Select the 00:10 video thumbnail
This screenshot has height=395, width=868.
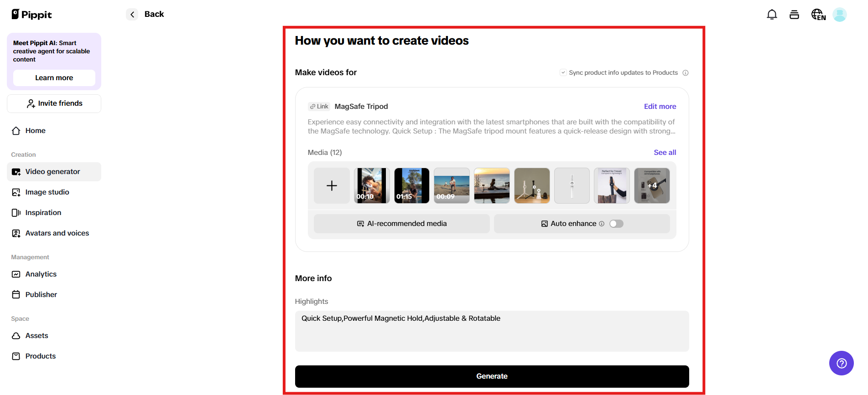[372, 185]
